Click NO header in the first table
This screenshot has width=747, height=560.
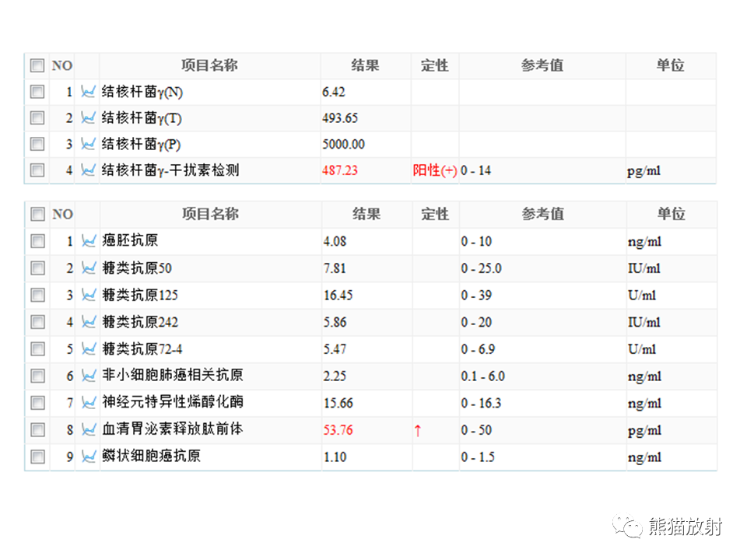(x=62, y=65)
